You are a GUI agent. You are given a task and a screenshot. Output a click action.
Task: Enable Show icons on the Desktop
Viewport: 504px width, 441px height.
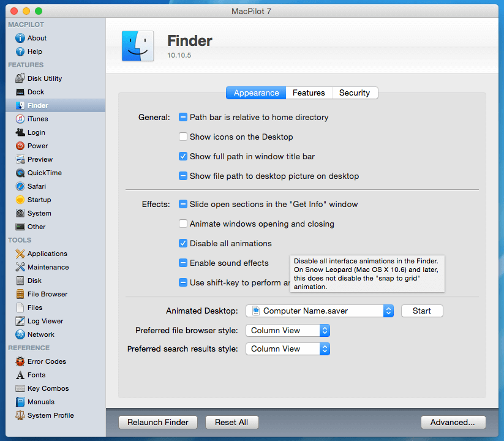pos(183,137)
